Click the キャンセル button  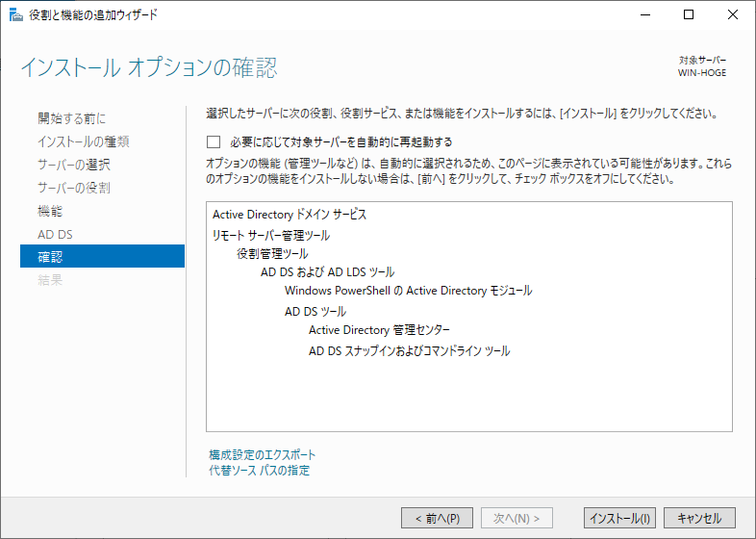tap(699, 518)
